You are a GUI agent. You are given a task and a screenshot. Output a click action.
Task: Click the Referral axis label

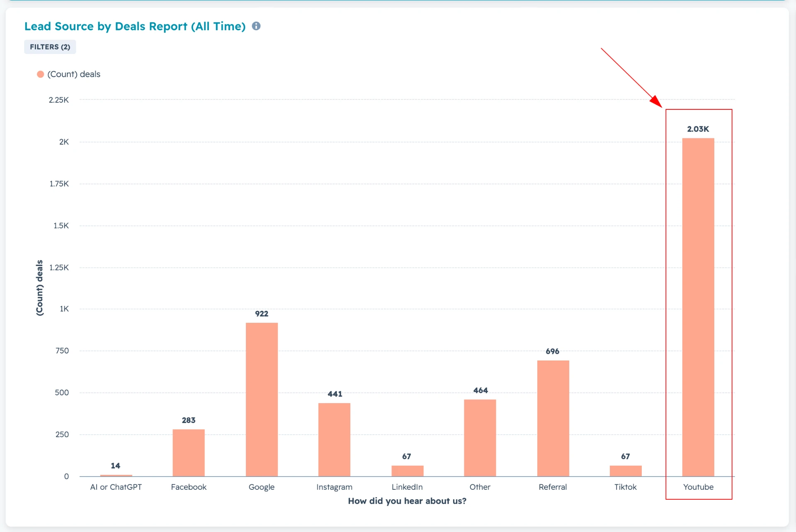pyautogui.click(x=553, y=487)
